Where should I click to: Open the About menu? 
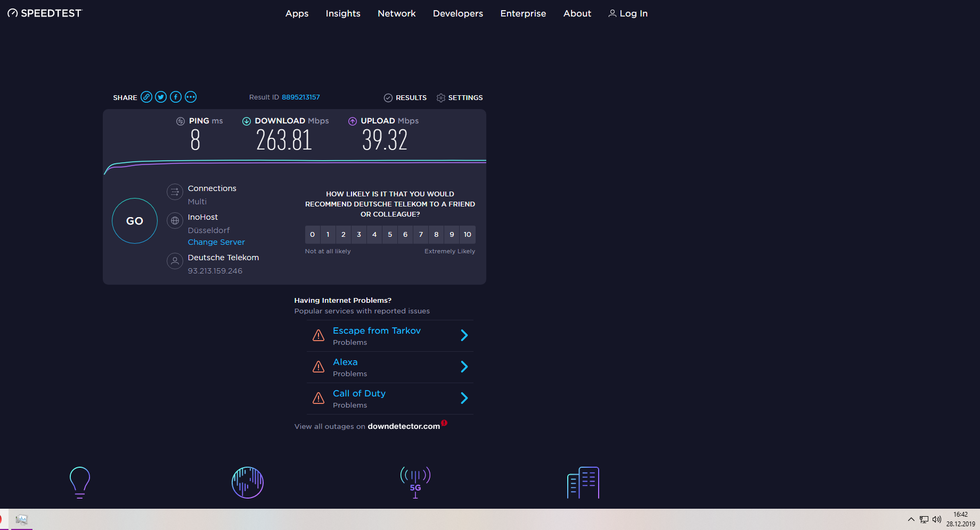tap(577, 13)
